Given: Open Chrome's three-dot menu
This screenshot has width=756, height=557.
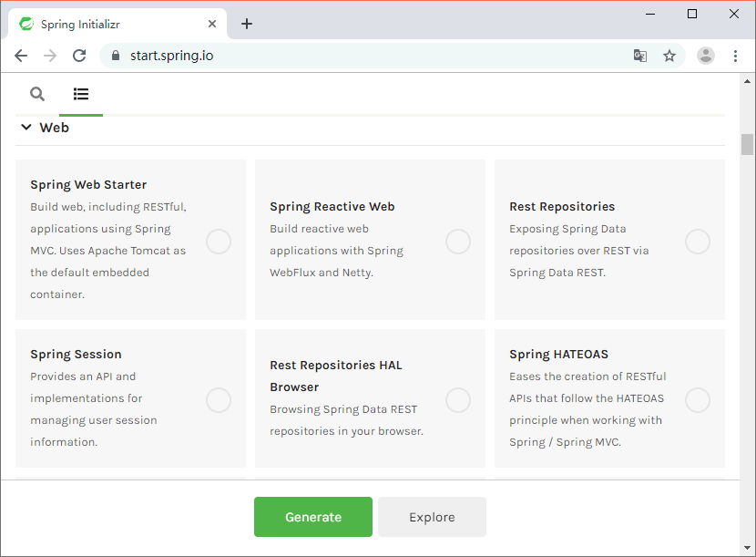Looking at the screenshot, I should [x=736, y=56].
